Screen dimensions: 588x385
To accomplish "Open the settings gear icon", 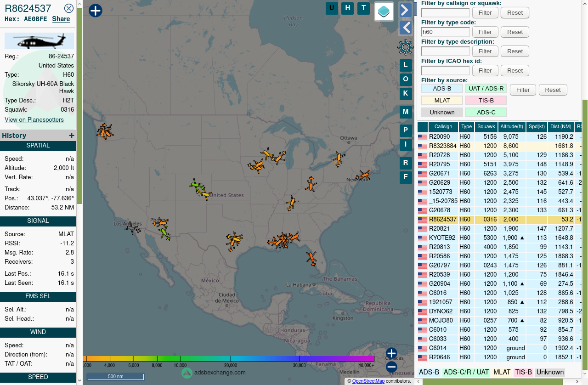I will pyautogui.click(x=405, y=47).
